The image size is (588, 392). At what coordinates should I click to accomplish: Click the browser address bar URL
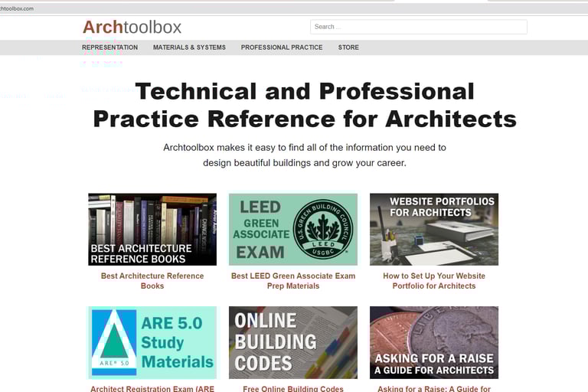pyautogui.click(x=17, y=8)
